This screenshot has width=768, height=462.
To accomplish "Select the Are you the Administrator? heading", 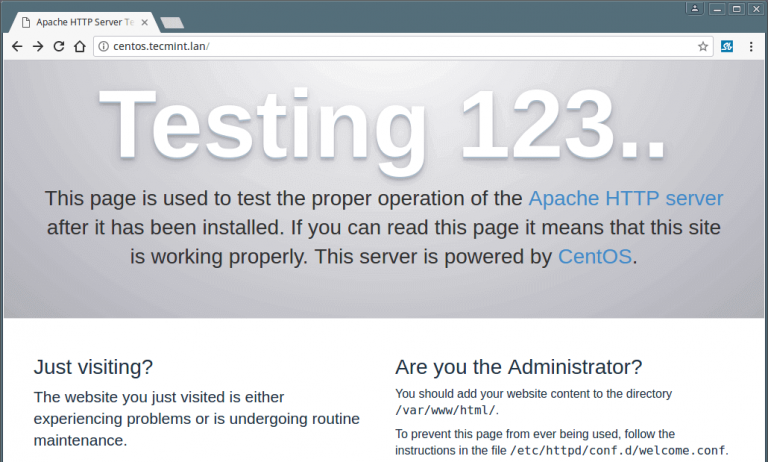I will pos(519,367).
